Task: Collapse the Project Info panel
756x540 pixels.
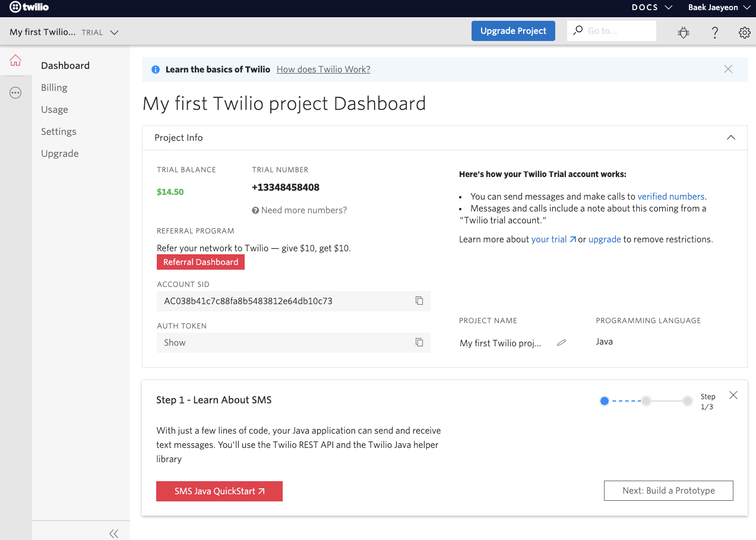Action: (x=731, y=137)
